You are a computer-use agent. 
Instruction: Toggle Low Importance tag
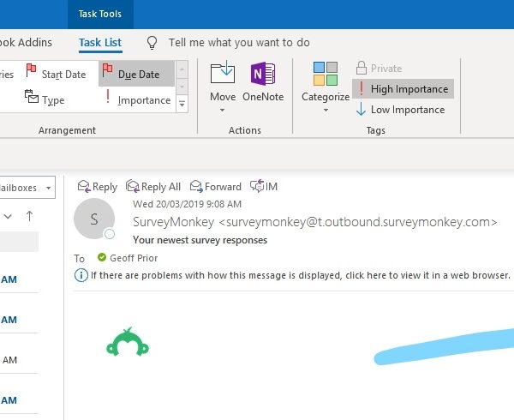point(401,110)
